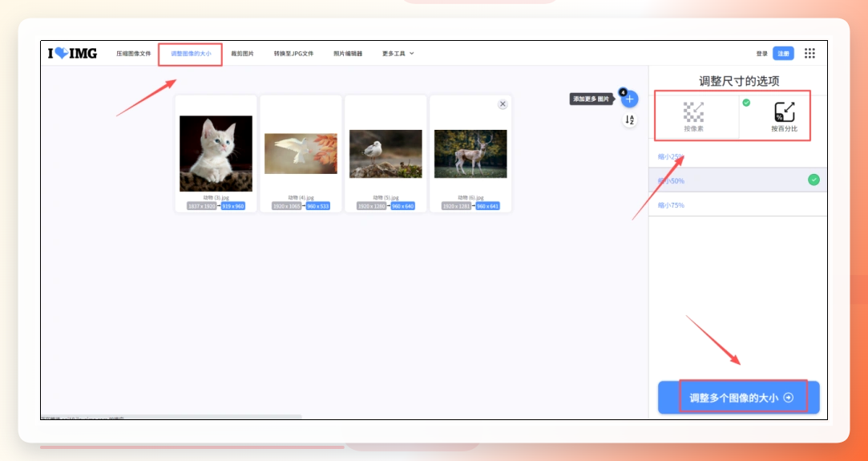868x461 pixels.
Task: Click the green checkmark on 缩小50% row
Action: (x=813, y=180)
